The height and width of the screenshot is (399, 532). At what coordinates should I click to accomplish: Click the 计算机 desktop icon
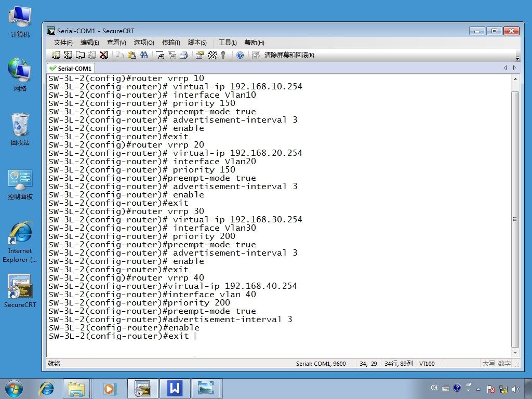(x=20, y=22)
